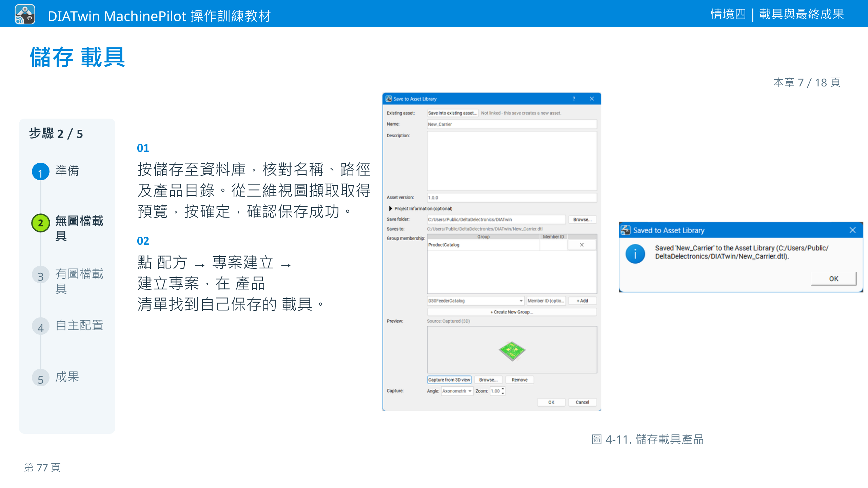The image size is (868, 488).
Task: Click OK in Save to Asset Library dialog
Action: (x=551, y=402)
